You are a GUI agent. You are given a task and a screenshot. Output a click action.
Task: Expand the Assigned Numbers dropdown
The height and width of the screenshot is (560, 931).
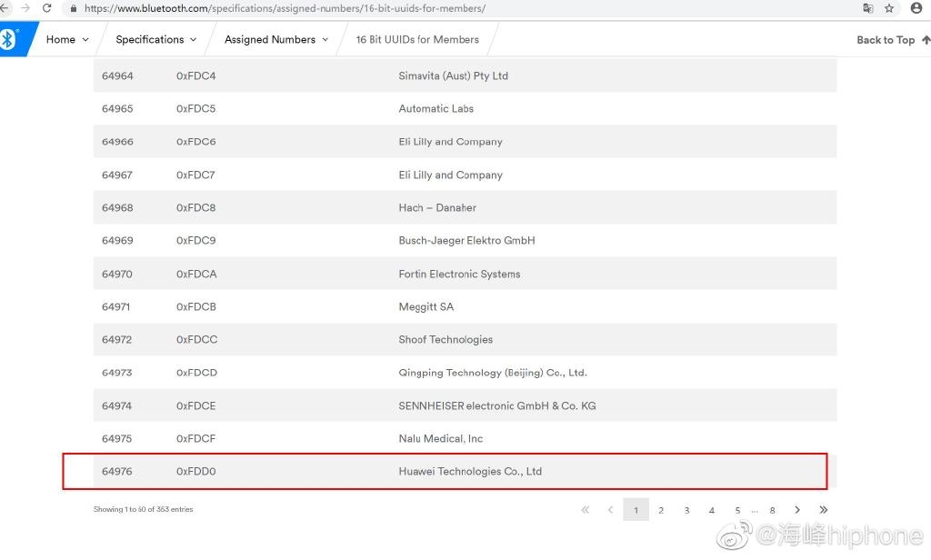click(276, 40)
